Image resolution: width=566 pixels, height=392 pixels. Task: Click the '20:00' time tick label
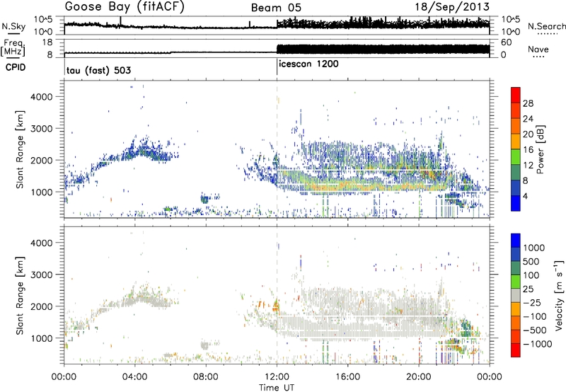click(418, 377)
